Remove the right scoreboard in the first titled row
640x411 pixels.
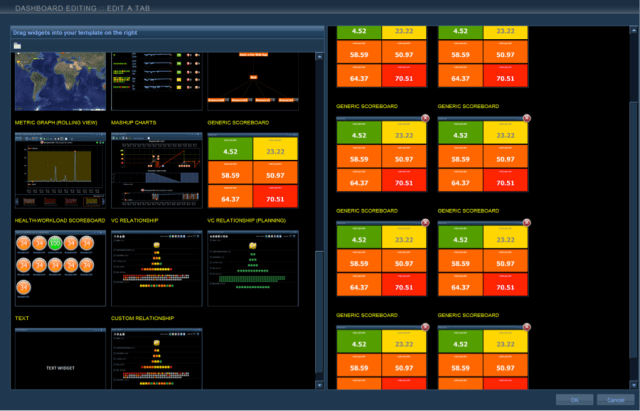[524, 118]
